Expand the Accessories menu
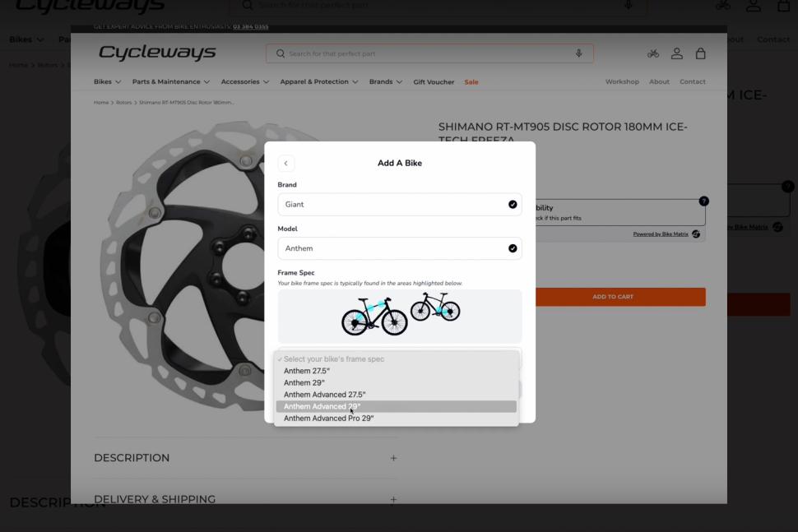 coord(245,82)
